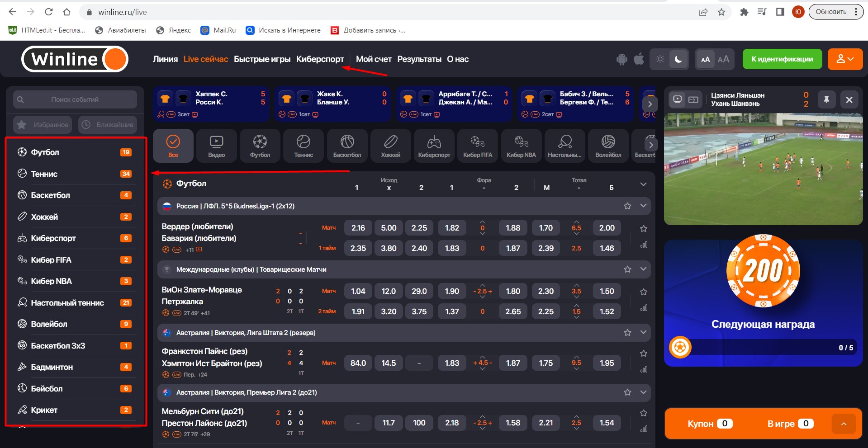Select the Tennis filter icon in sports bar

303,146
